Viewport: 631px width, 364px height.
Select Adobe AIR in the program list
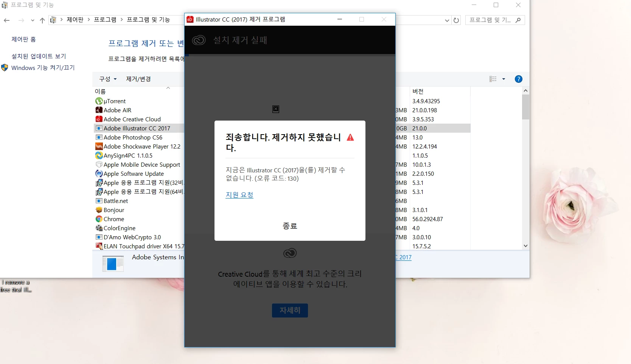118,110
